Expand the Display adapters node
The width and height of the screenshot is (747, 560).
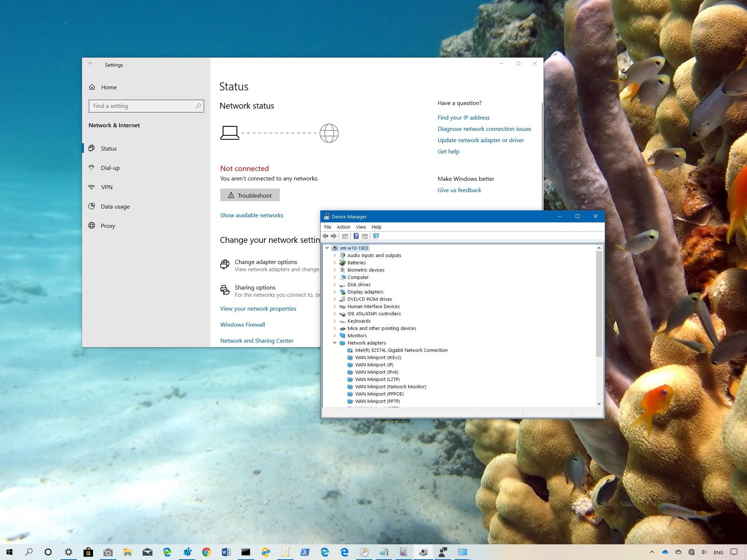point(335,292)
